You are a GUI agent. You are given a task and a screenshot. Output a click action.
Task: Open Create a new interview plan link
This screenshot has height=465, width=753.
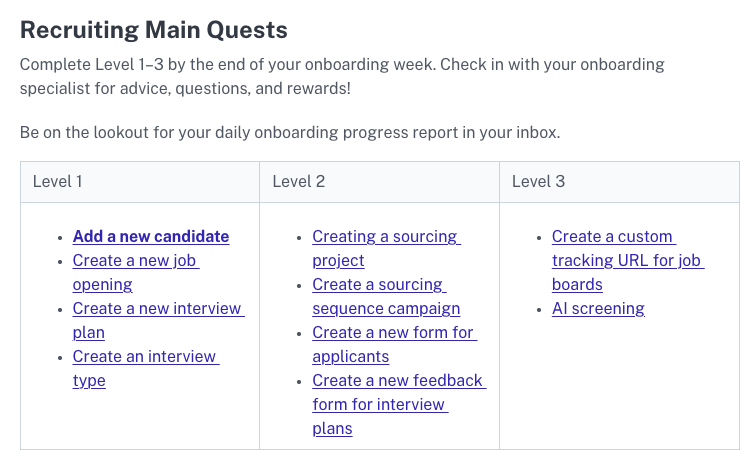coord(157,309)
